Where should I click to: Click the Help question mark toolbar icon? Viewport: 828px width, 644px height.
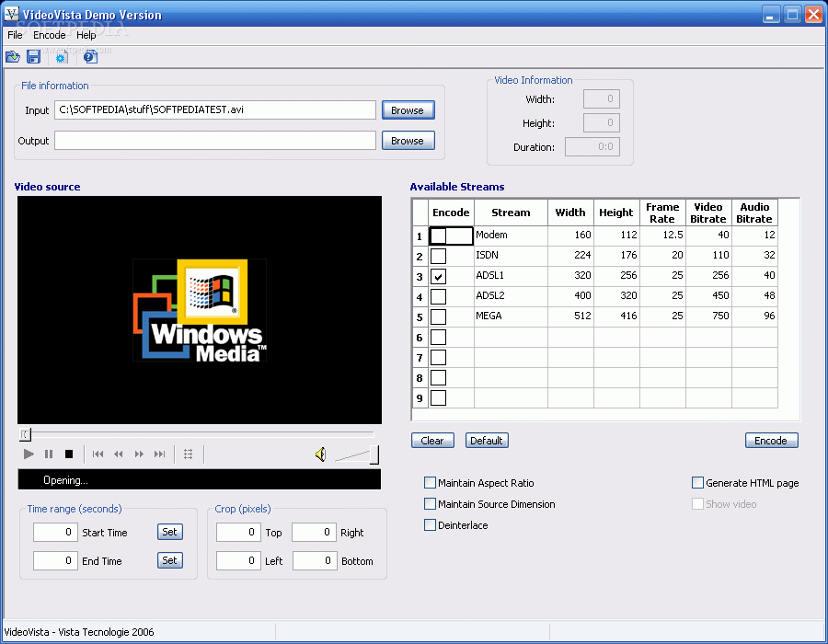(90, 56)
